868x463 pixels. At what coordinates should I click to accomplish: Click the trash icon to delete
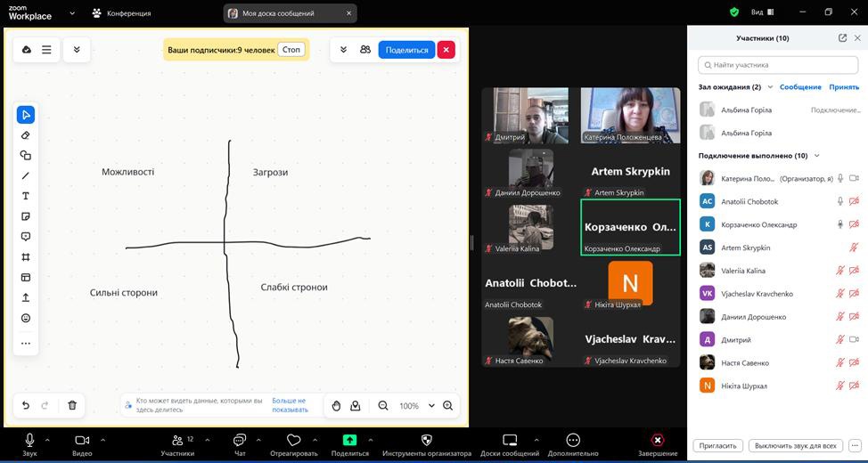pos(72,405)
